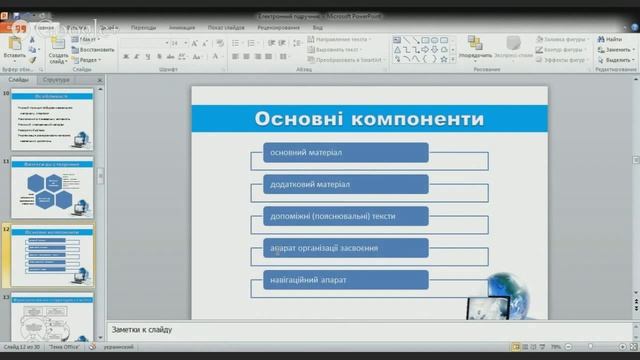Open the Arrange (Упорядочить) dropdown
640x360 pixels.
[475, 49]
